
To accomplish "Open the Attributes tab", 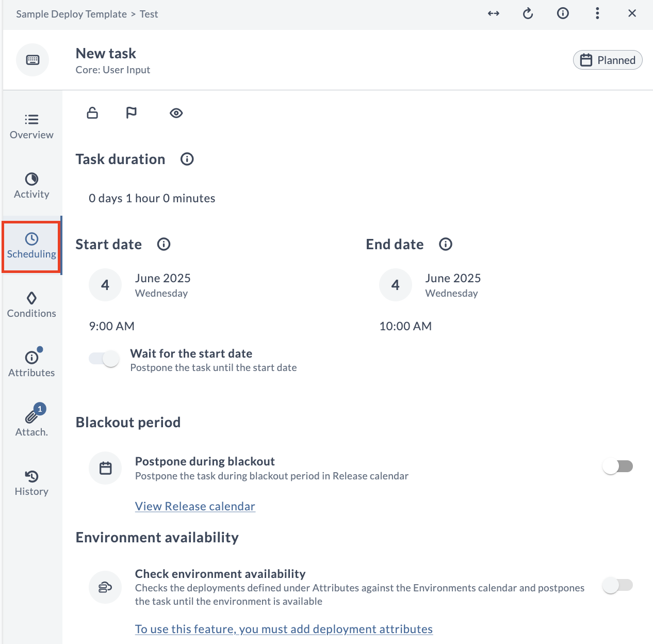I will (x=31, y=365).
